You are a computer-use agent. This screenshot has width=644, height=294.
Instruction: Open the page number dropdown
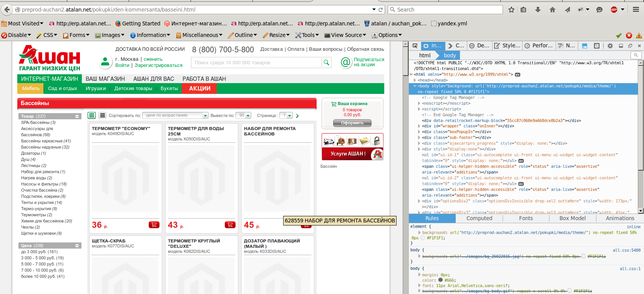point(286,115)
